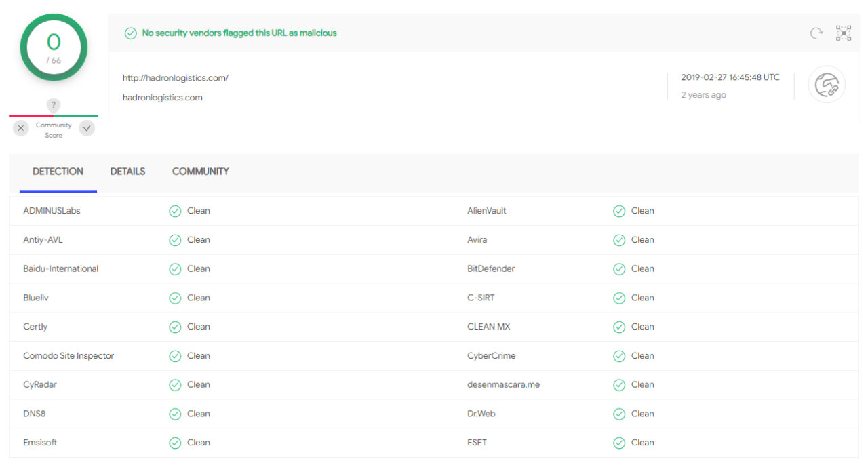Click the Clean result text for ADMINUSLabs
Viewport: 868px width, 459px height.
(199, 211)
